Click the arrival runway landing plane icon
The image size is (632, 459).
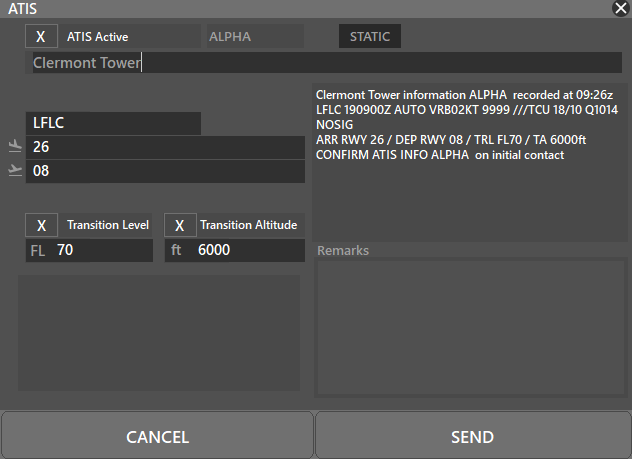(15, 147)
